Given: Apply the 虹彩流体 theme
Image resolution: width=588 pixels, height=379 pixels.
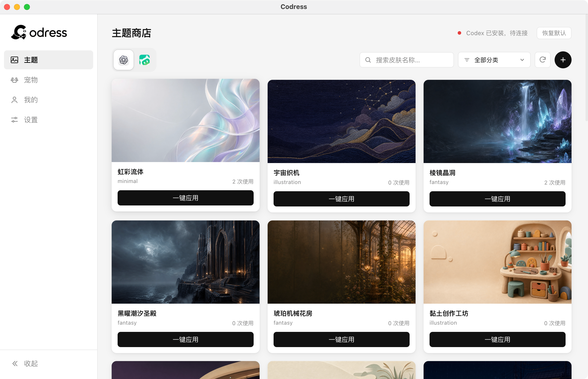Looking at the screenshot, I should [x=186, y=198].
